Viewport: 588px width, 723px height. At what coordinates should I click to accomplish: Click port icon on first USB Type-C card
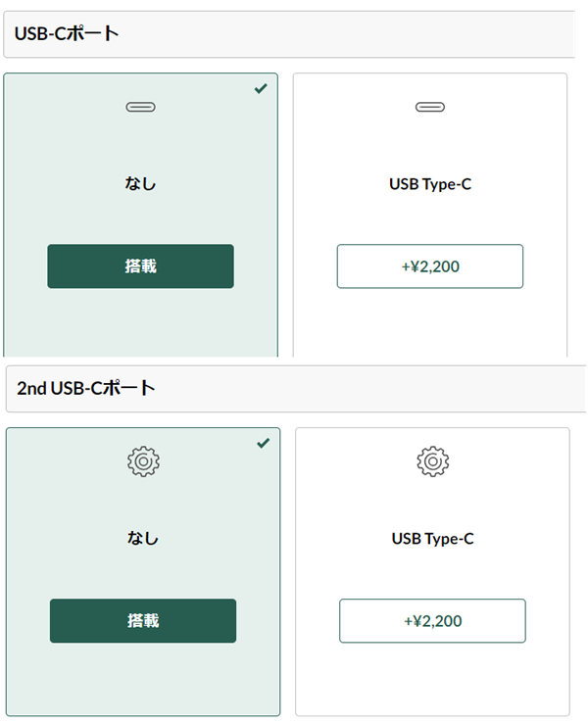pyautogui.click(x=430, y=107)
